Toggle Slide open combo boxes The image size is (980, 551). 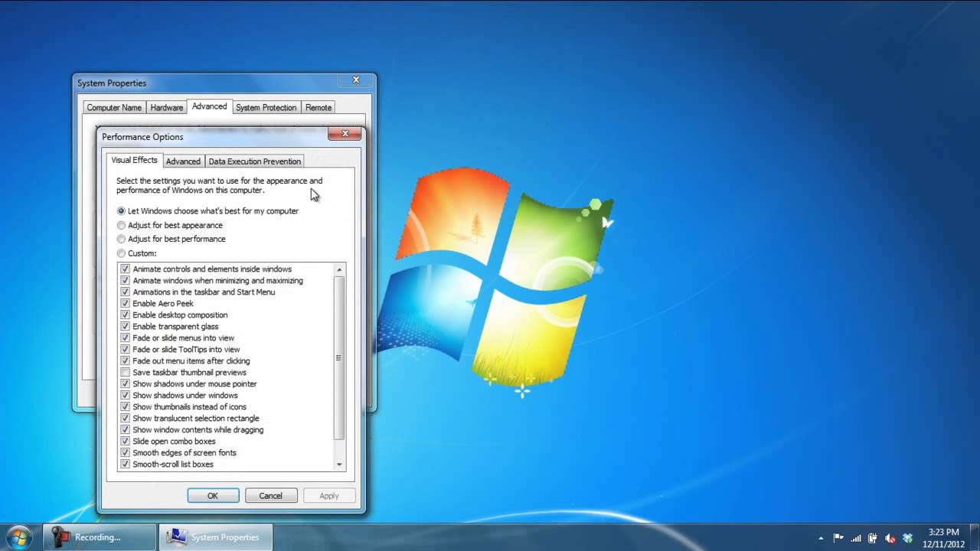[x=126, y=442]
